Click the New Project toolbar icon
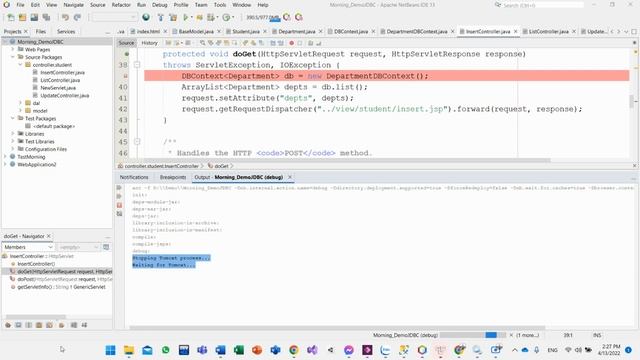 (22, 18)
